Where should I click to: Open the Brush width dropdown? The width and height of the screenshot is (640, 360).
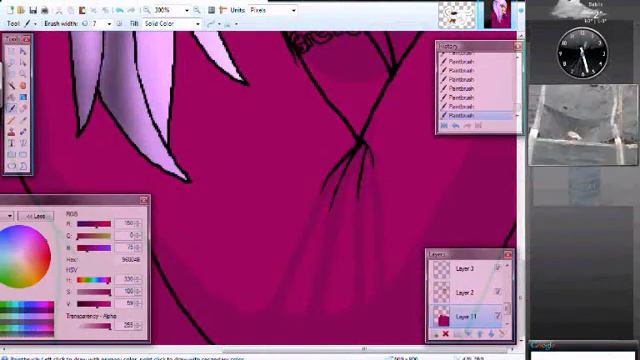click(x=109, y=24)
